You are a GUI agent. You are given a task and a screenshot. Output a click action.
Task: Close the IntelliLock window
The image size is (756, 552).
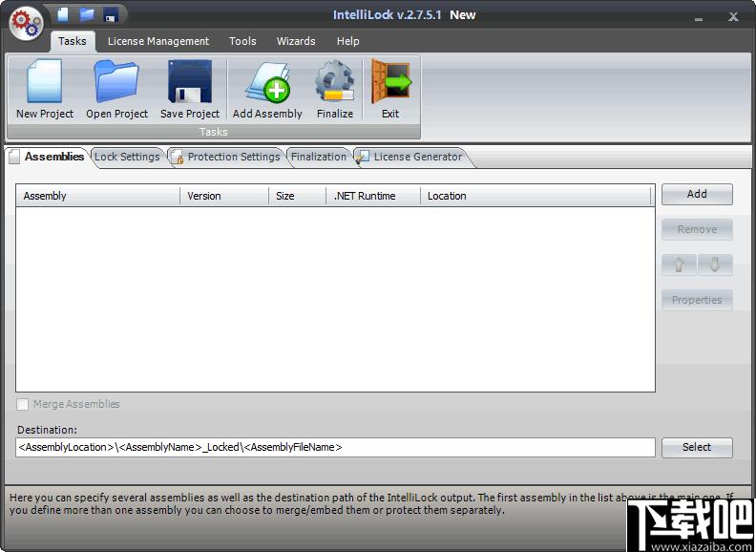pos(733,17)
